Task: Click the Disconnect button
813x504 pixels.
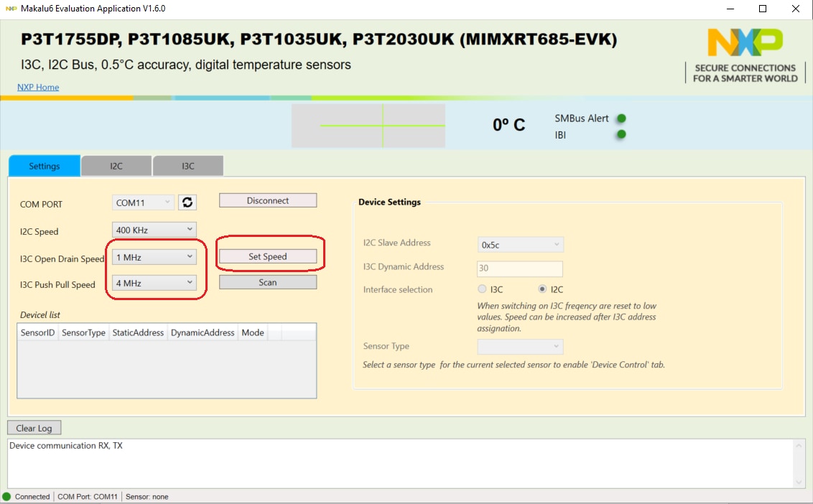Action: click(x=267, y=201)
